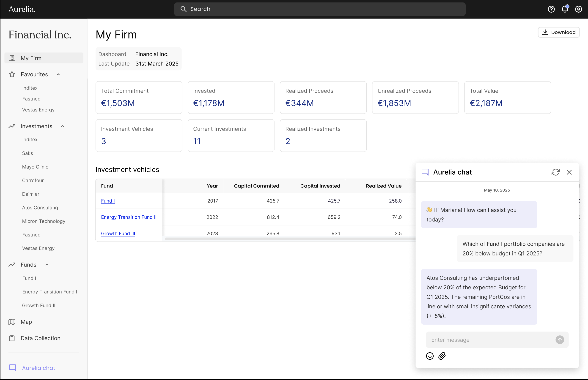Select My Firm in sidebar
Image resolution: width=588 pixels, height=380 pixels.
(x=44, y=58)
